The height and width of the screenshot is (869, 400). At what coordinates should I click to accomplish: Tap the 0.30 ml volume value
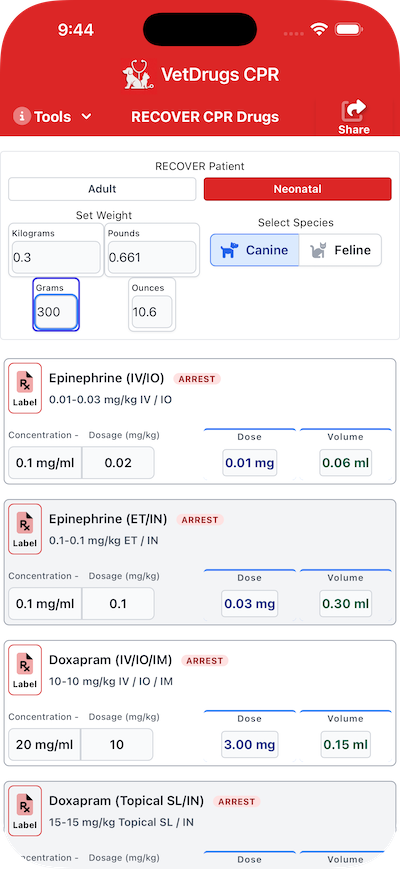[346, 604]
